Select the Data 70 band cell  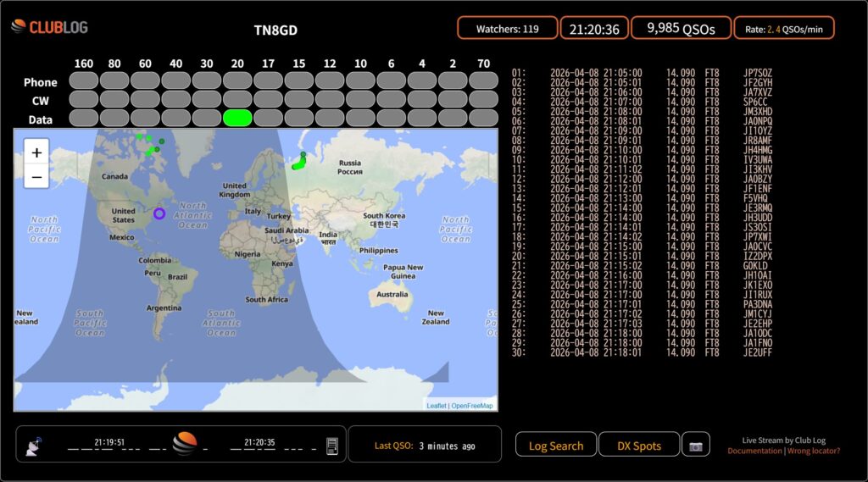[x=483, y=119]
